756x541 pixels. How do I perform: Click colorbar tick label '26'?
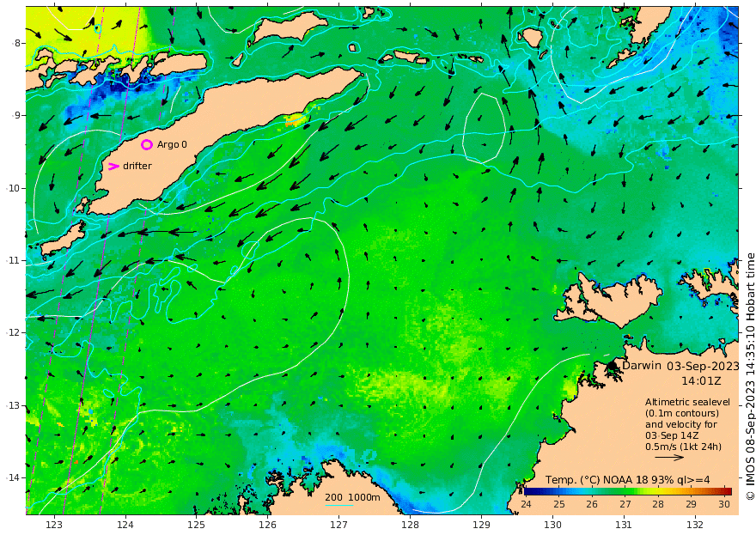pyautogui.click(x=592, y=504)
